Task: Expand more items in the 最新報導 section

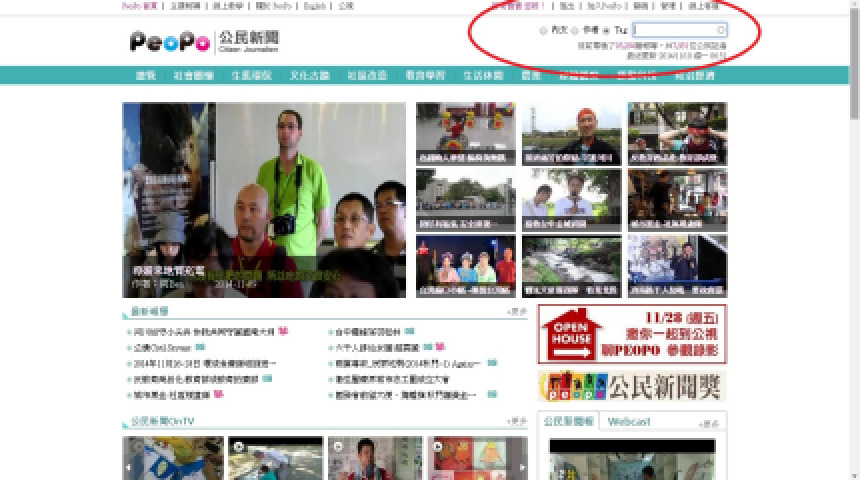Action: pos(516,311)
